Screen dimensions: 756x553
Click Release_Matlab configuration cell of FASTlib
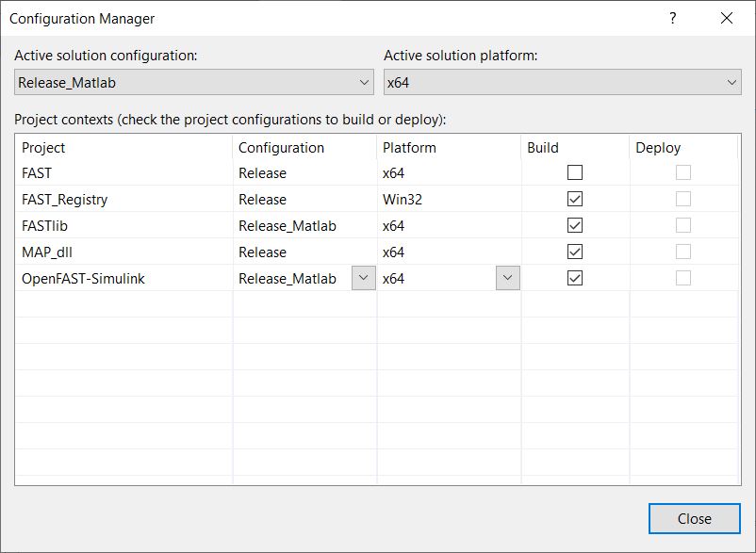pyautogui.click(x=287, y=225)
